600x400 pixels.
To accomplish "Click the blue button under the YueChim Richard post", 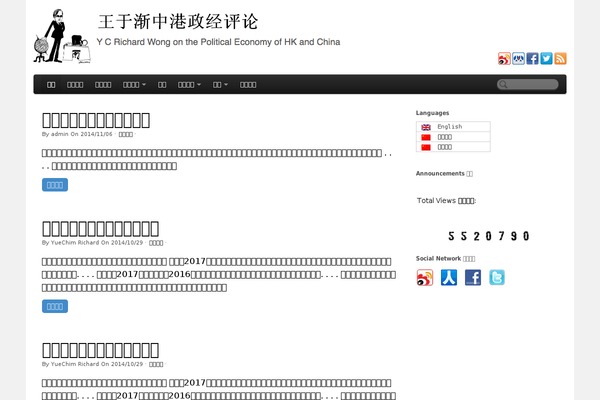I will [55, 306].
